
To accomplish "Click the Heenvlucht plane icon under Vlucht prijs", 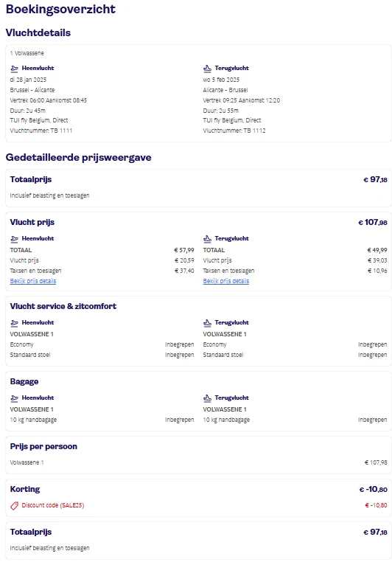I will [14, 238].
